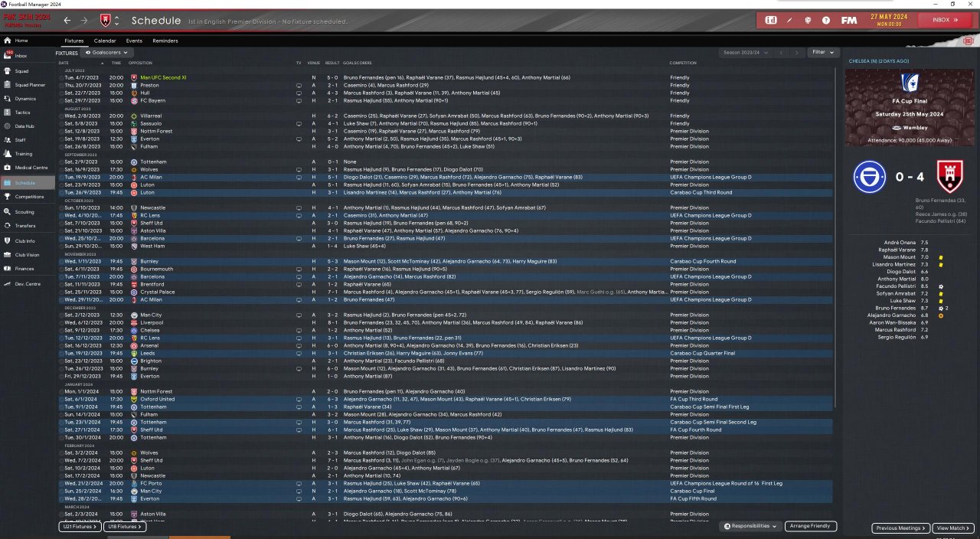Screen dimensions: 980x539
Task: Go to Squad in the sidebar
Action: (x=21, y=71)
